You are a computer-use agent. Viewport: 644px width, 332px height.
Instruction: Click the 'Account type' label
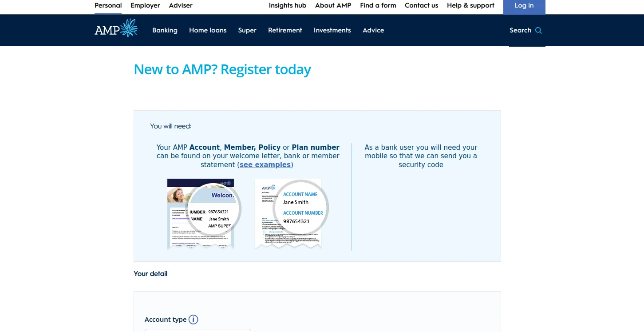166,320
